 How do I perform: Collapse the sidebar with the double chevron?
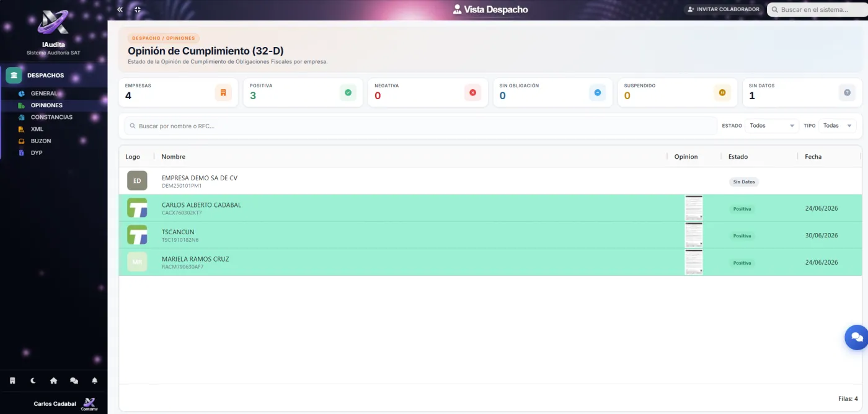[x=120, y=9]
